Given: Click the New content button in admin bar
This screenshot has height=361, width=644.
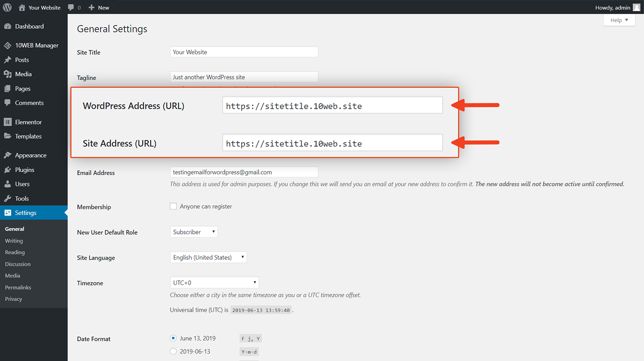Looking at the screenshot, I should coord(99,7).
